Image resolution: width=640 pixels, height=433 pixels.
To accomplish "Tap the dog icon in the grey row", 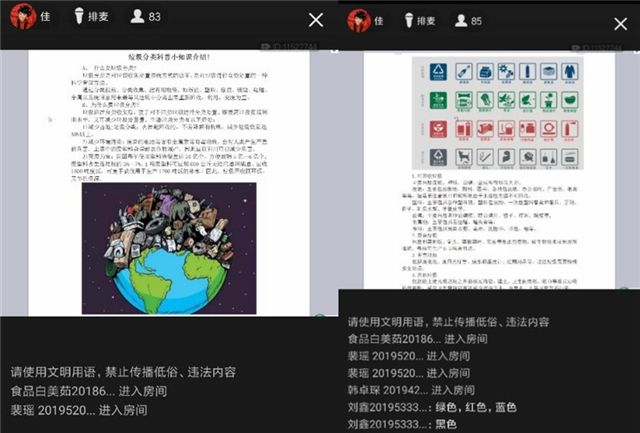I will [464, 158].
